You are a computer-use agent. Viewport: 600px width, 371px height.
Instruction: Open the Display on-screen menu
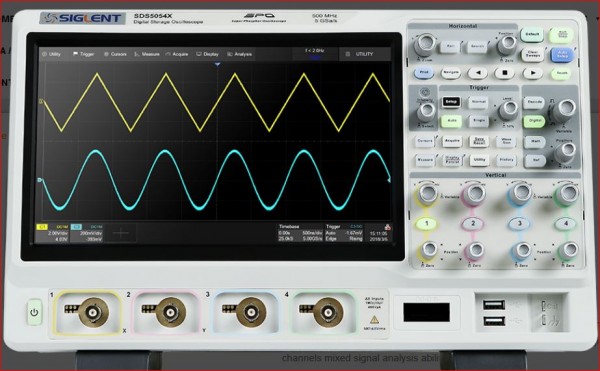pyautogui.click(x=207, y=54)
